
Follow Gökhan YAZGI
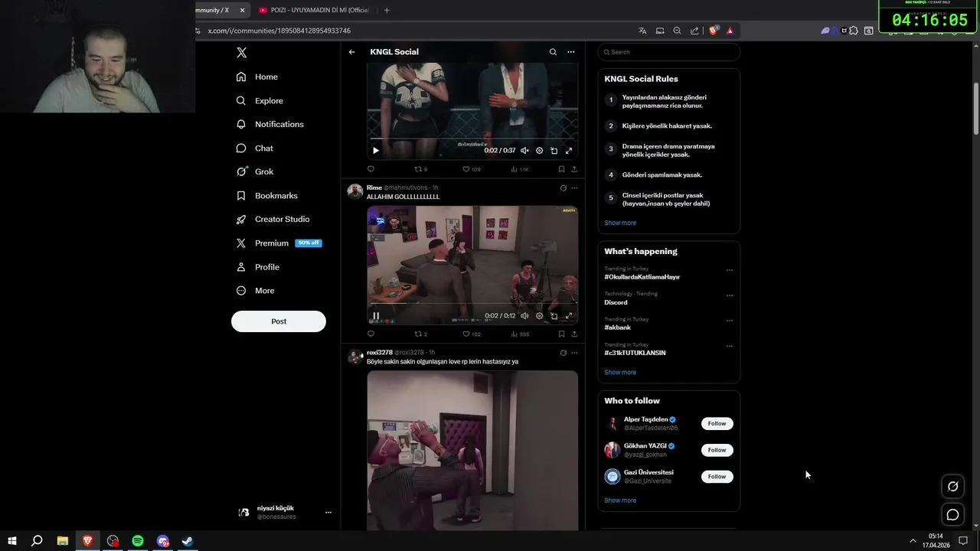(717, 450)
